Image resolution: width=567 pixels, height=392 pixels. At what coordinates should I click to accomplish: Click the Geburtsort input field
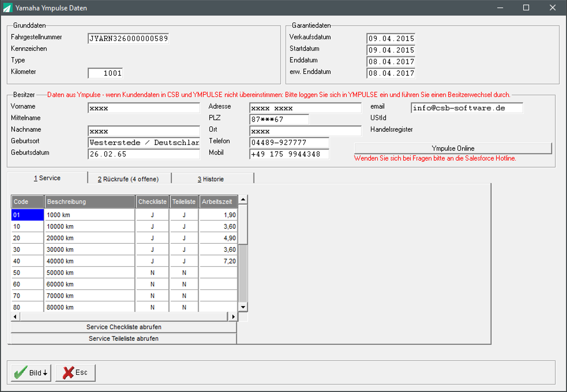click(144, 142)
